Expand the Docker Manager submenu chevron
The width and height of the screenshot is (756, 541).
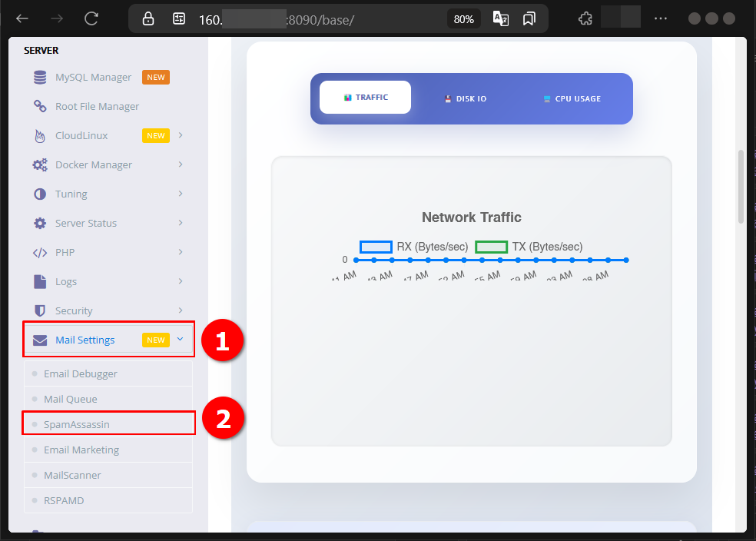[181, 164]
